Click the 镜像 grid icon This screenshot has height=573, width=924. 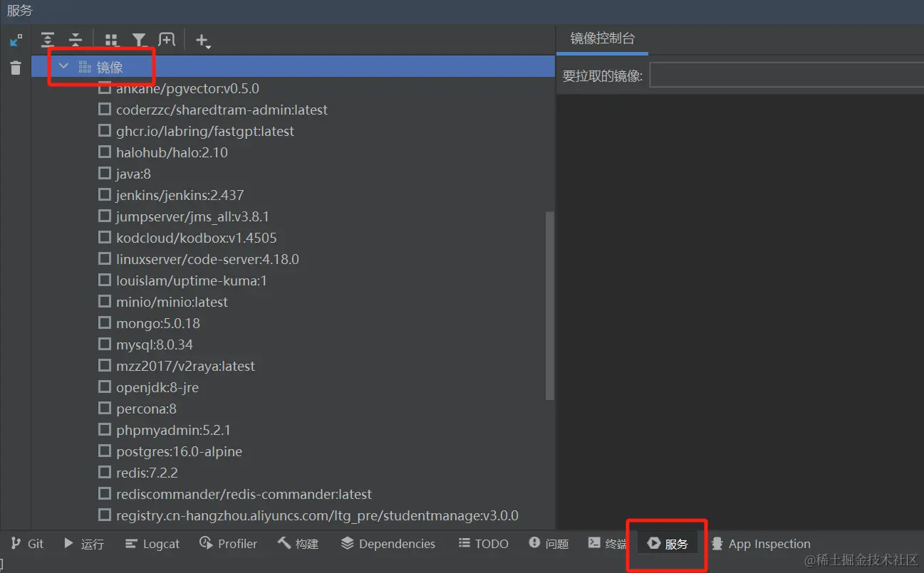pos(85,67)
